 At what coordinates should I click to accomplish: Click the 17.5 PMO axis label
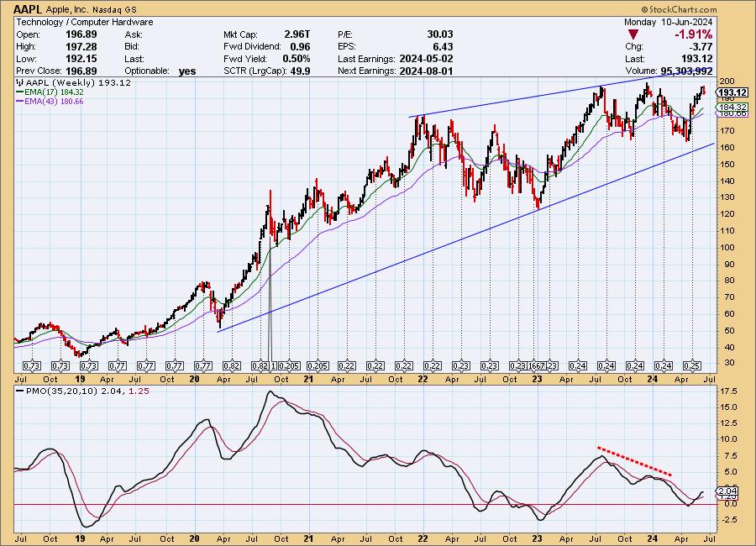tap(728, 391)
